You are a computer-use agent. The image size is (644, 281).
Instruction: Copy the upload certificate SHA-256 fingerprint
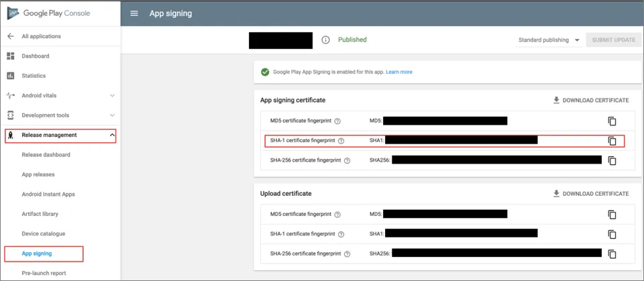612,254
